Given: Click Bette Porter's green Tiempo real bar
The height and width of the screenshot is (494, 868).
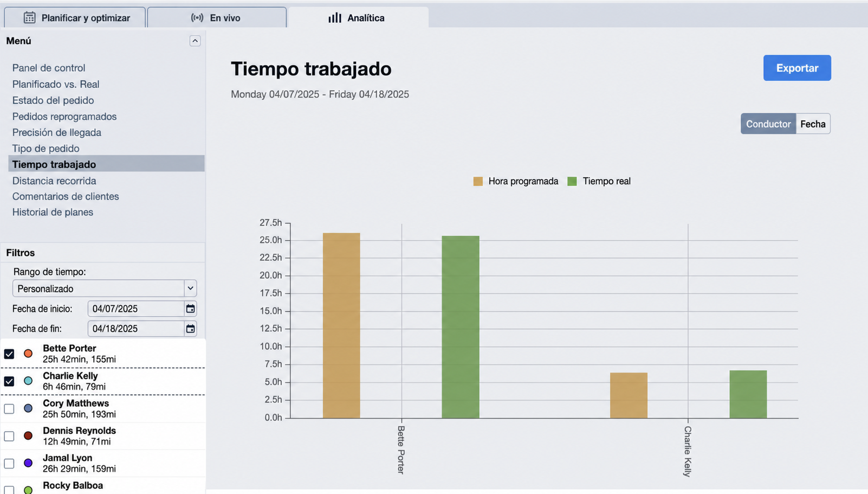Looking at the screenshot, I should coord(461,327).
